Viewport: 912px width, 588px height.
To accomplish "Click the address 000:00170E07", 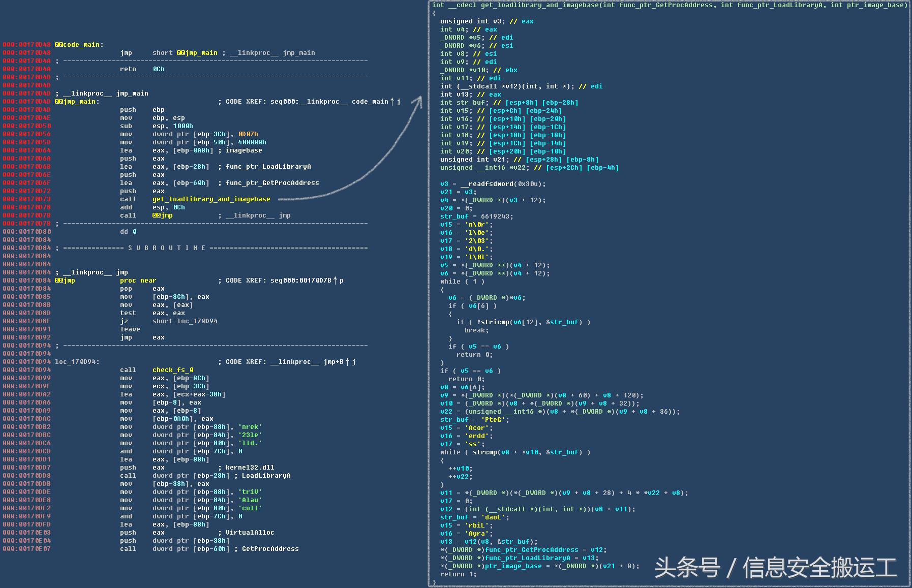I will (x=26, y=549).
